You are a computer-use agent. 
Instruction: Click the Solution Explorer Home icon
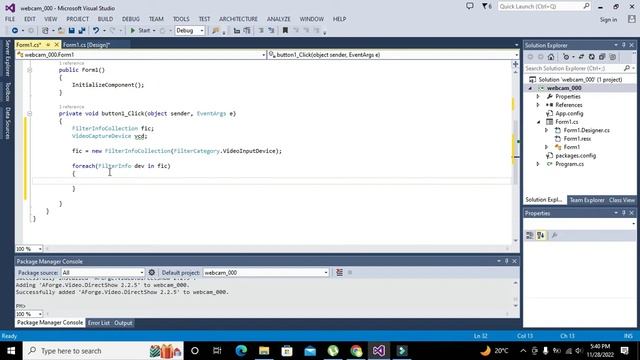pos(551,57)
